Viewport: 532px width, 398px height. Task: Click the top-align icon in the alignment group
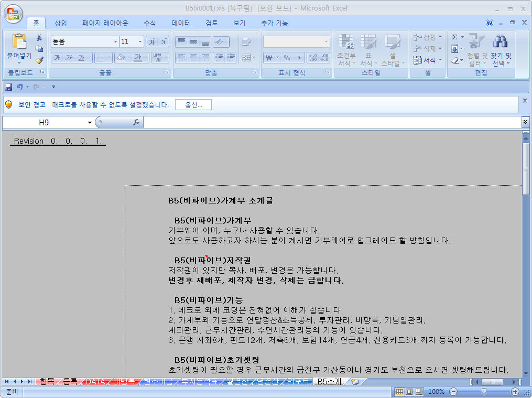point(181,42)
